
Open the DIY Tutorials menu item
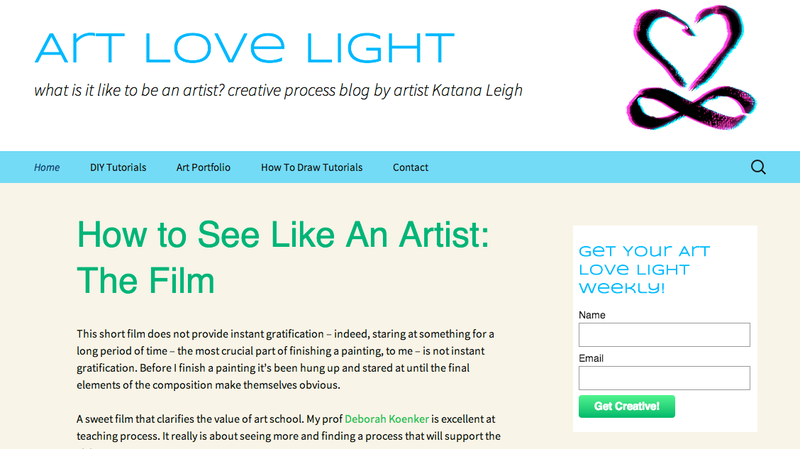(118, 167)
